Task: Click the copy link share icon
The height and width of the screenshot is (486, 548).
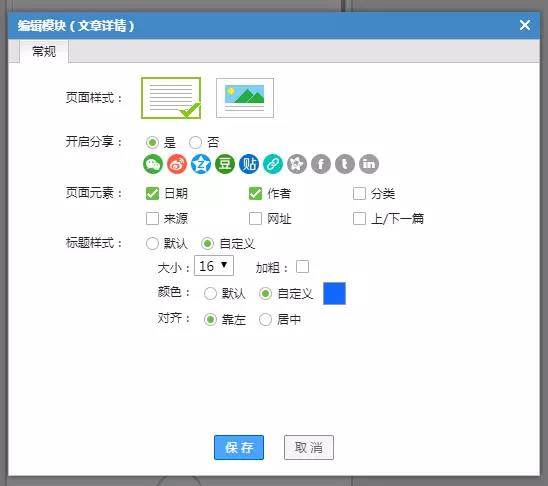Action: point(273,164)
